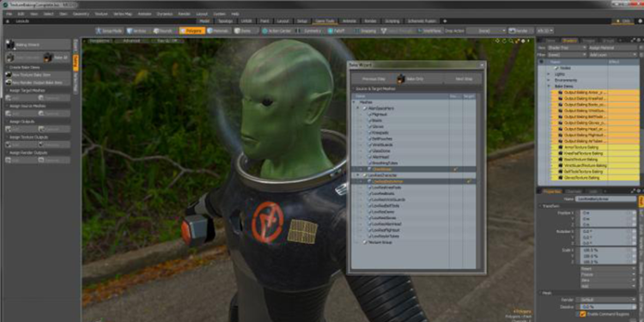Click New Texture Bake Item

38,75
